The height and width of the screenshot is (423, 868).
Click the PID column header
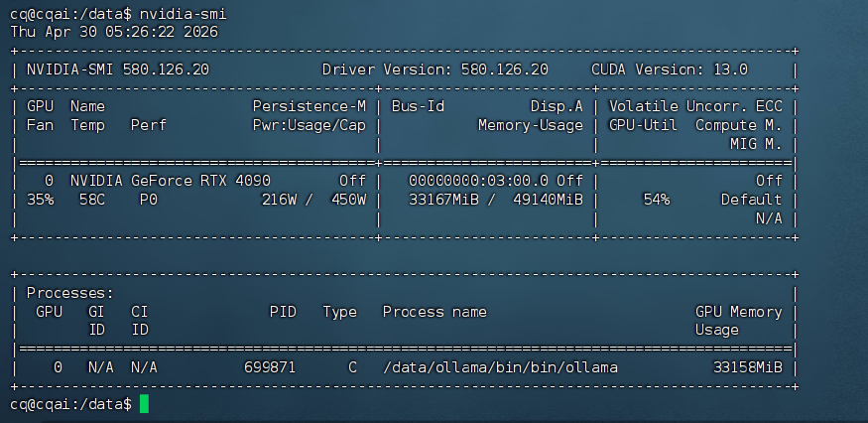(284, 312)
